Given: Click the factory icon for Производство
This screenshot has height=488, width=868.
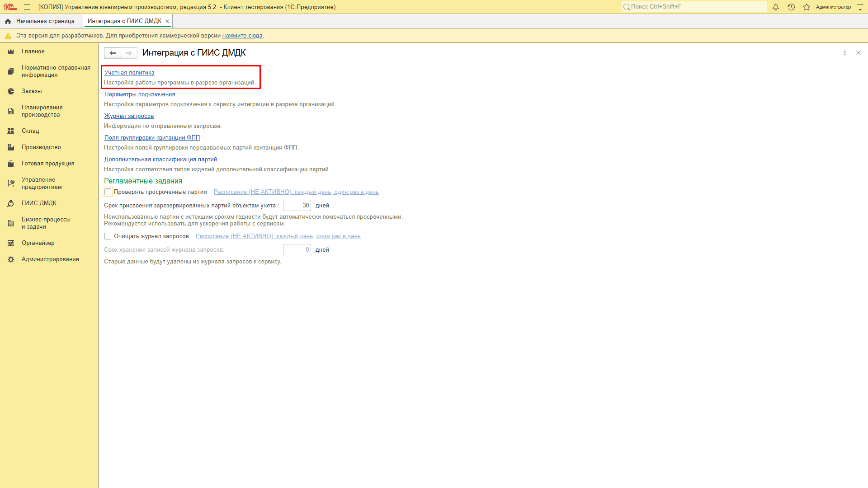Looking at the screenshot, I should [11, 147].
